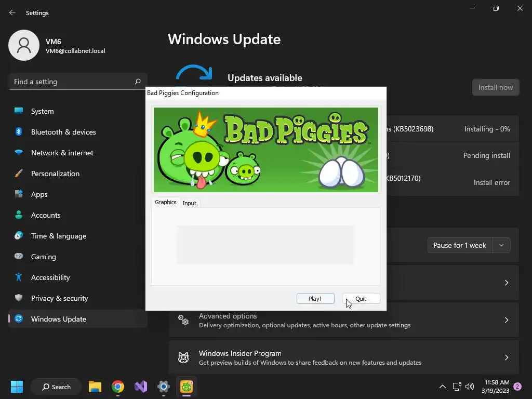Click the Settings back arrow

(12, 12)
